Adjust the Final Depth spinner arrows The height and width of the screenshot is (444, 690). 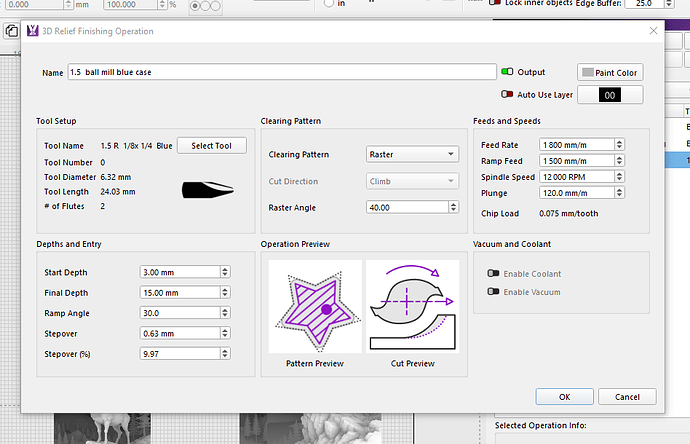(225, 292)
